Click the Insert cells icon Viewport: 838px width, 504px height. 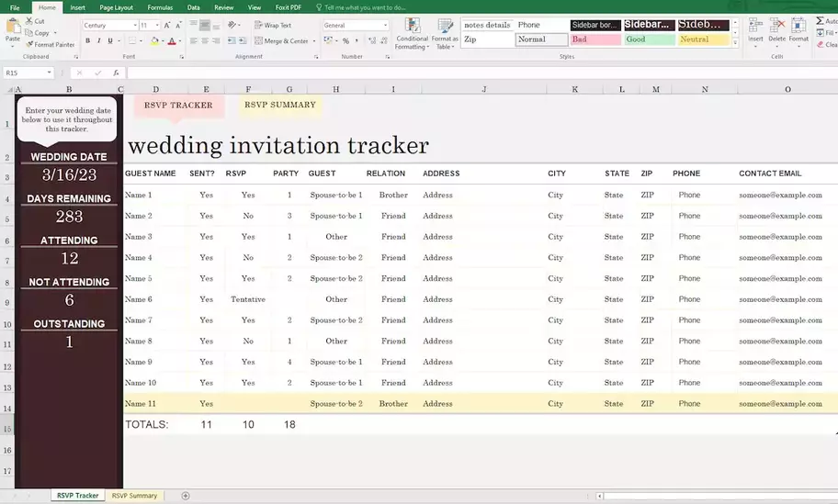click(755, 30)
